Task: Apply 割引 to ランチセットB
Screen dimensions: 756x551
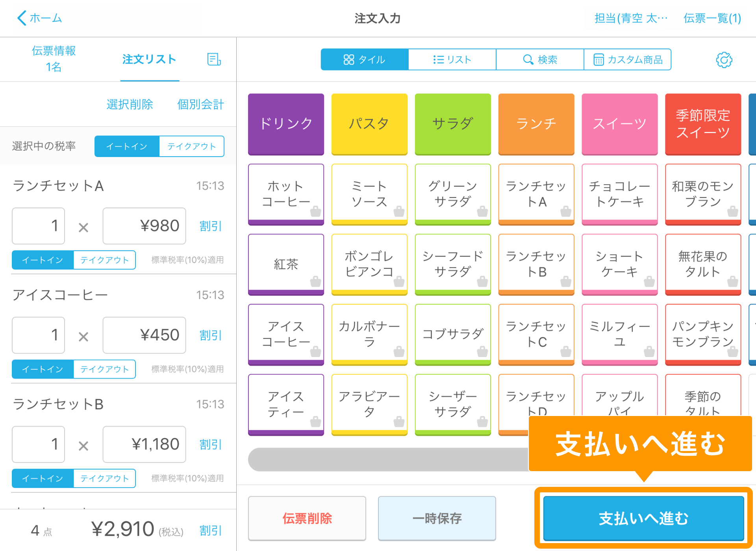Action: click(x=211, y=444)
